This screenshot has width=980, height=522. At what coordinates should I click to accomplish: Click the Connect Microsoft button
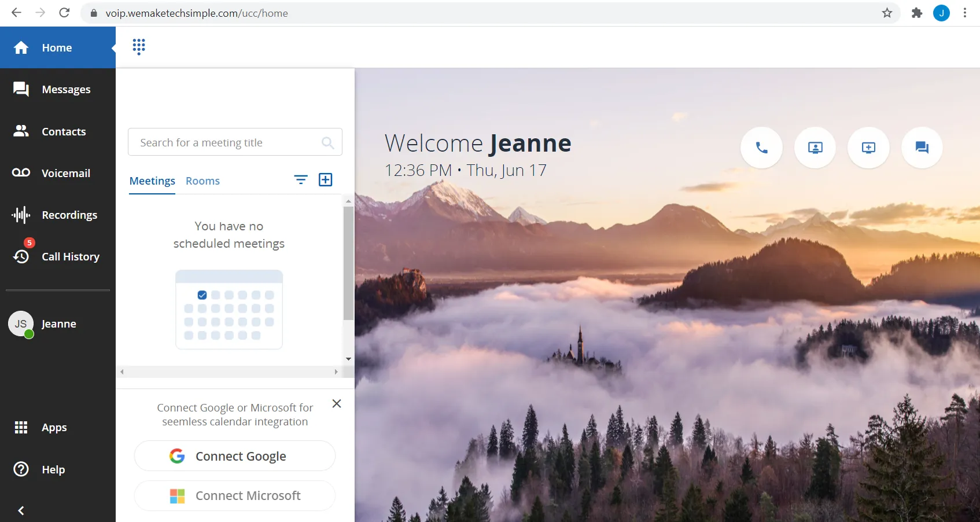(x=235, y=496)
